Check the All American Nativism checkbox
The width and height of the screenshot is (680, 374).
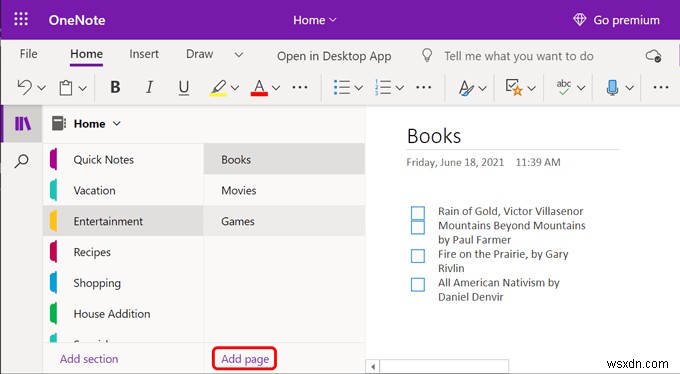(x=418, y=284)
